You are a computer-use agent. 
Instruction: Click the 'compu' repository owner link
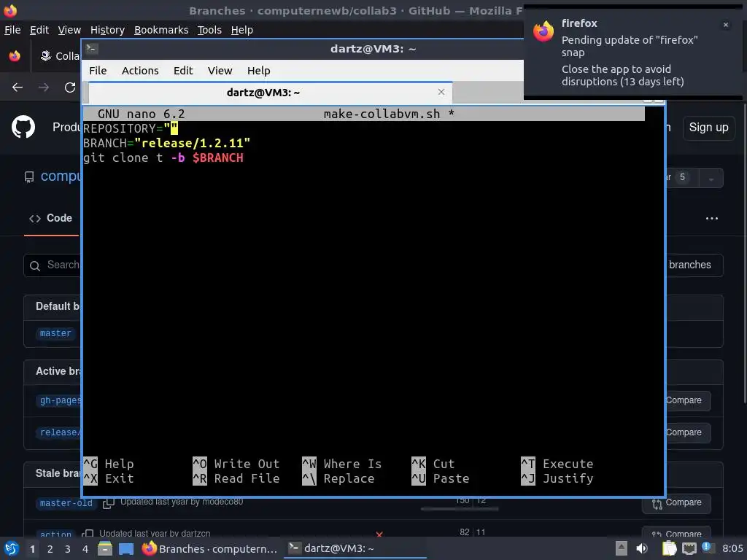click(61, 176)
